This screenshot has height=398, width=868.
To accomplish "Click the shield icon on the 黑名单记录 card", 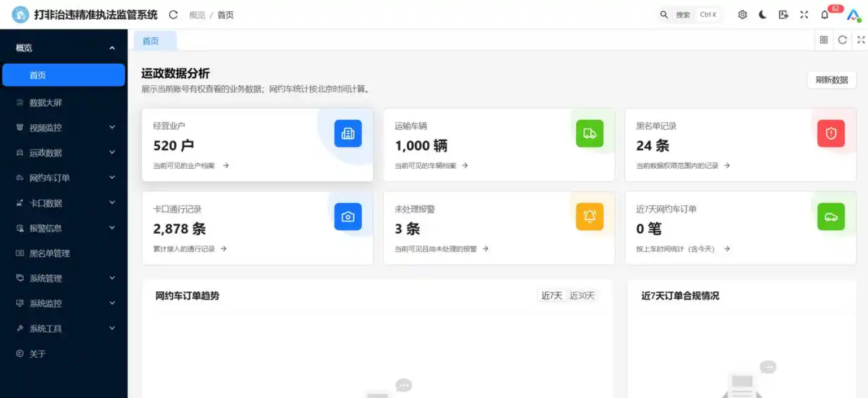I will click(x=831, y=134).
